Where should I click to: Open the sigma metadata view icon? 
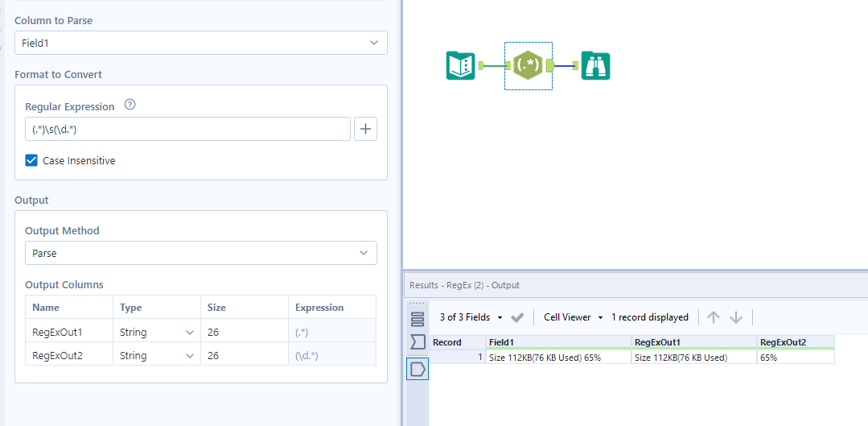(x=418, y=342)
